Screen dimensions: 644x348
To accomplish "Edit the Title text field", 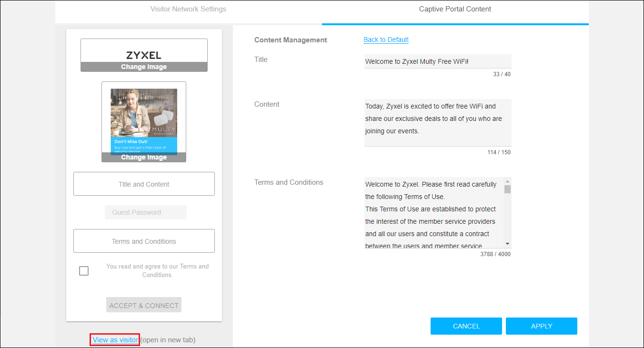I will pyautogui.click(x=438, y=61).
